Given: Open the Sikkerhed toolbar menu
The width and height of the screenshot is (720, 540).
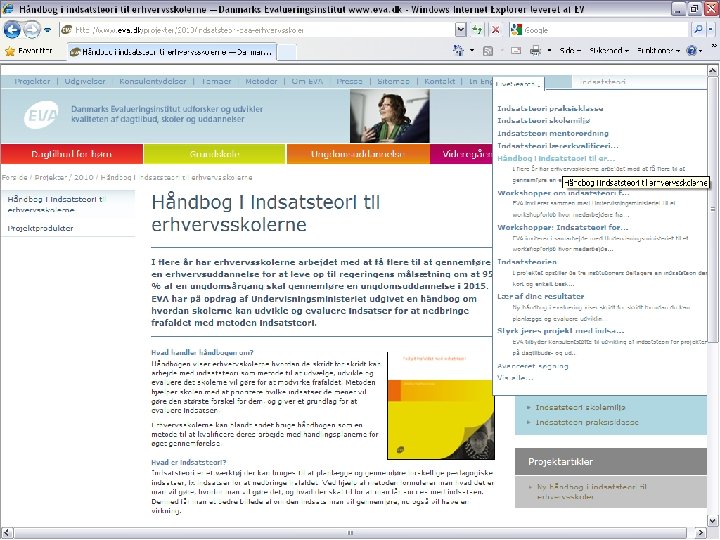Looking at the screenshot, I should pyautogui.click(x=609, y=51).
